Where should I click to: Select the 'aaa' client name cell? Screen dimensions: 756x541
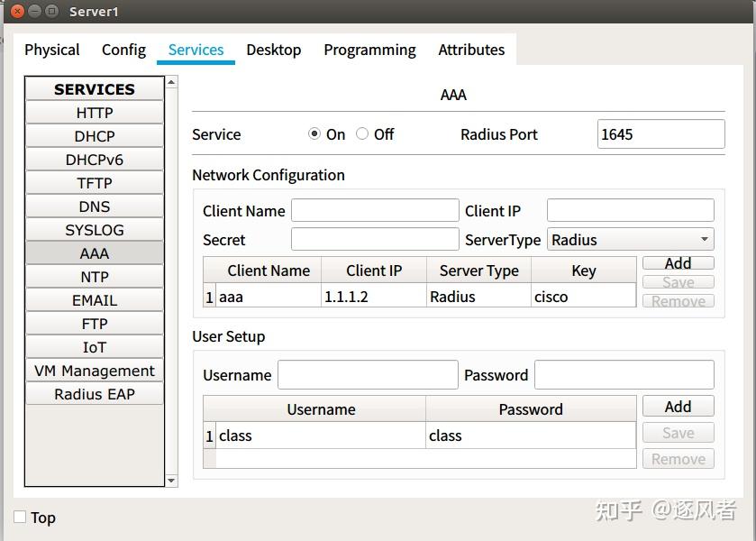coord(269,297)
